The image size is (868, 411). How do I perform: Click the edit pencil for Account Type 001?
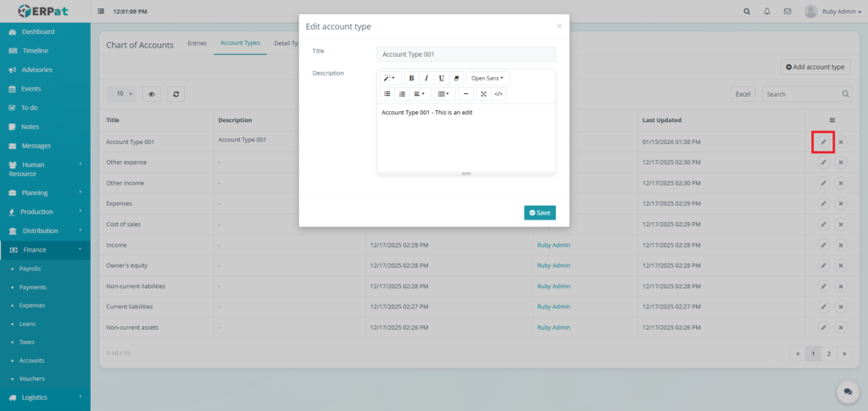823,142
